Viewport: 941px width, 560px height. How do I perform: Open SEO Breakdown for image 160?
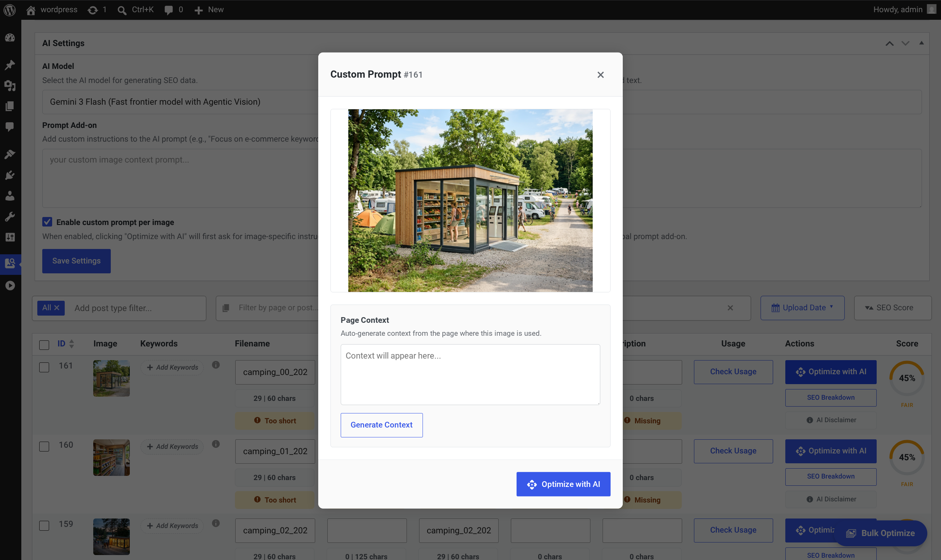(831, 477)
